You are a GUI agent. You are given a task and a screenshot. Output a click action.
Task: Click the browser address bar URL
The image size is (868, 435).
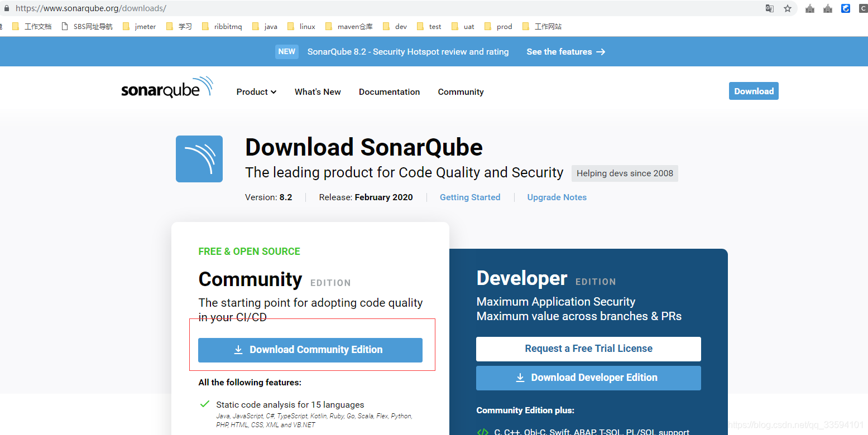[91, 8]
